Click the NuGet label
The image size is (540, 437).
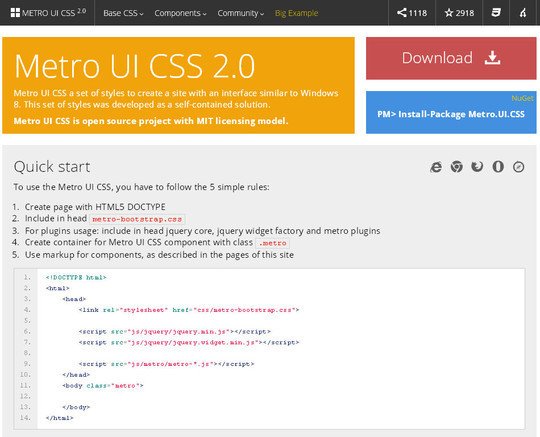pos(522,98)
